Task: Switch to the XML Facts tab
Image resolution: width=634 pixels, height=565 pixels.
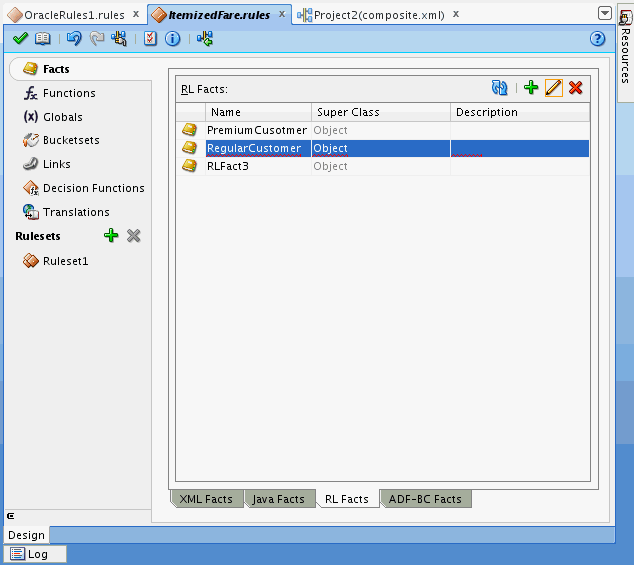Action: tap(206, 499)
